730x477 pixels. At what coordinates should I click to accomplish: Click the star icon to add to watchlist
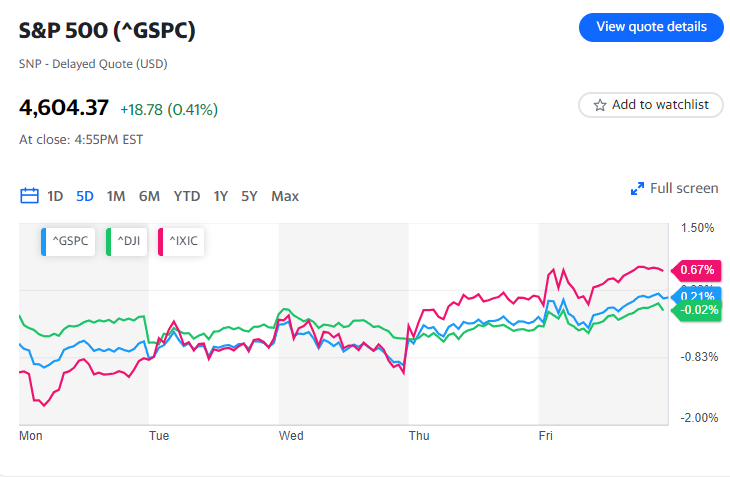click(600, 105)
